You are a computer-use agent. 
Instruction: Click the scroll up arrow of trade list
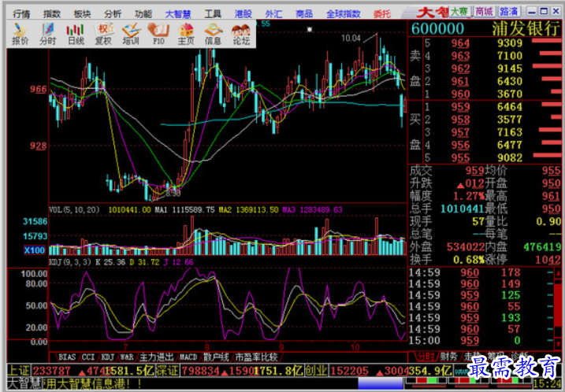click(559, 273)
